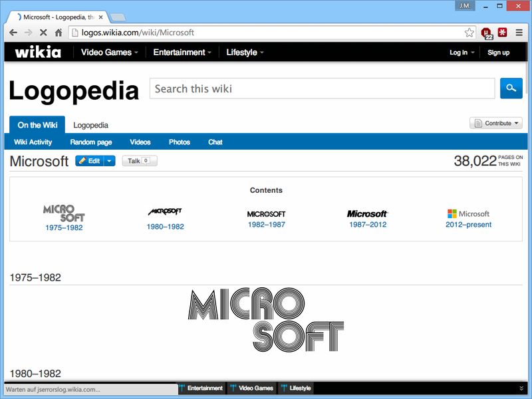The width and height of the screenshot is (532, 399).
Task: Bookmark this page with the star icon
Action: coord(469,33)
